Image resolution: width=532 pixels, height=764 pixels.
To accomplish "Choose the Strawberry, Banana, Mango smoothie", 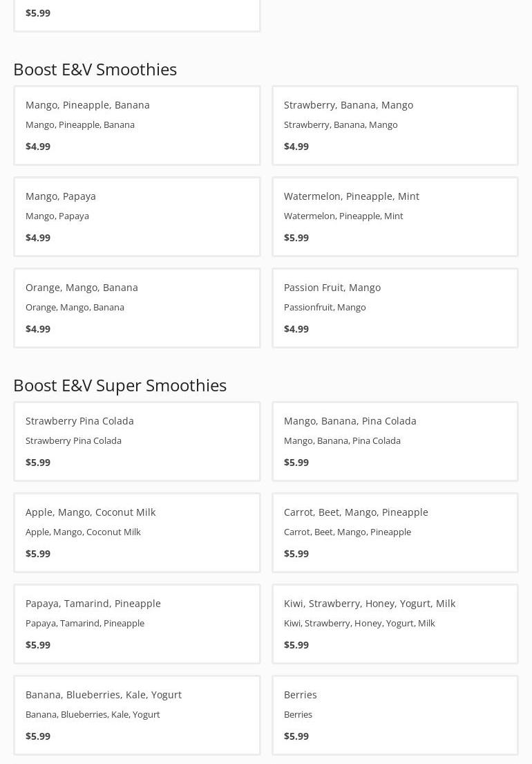I will (x=395, y=125).
